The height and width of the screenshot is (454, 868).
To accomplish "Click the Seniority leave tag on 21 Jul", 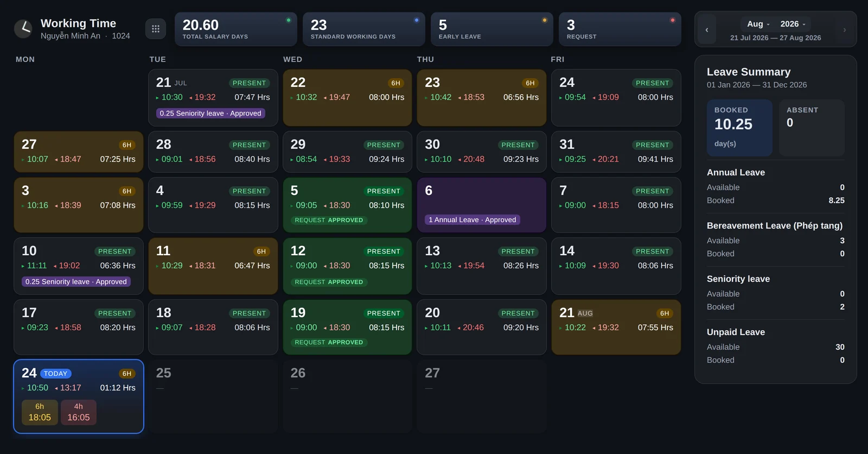I will 210,113.
